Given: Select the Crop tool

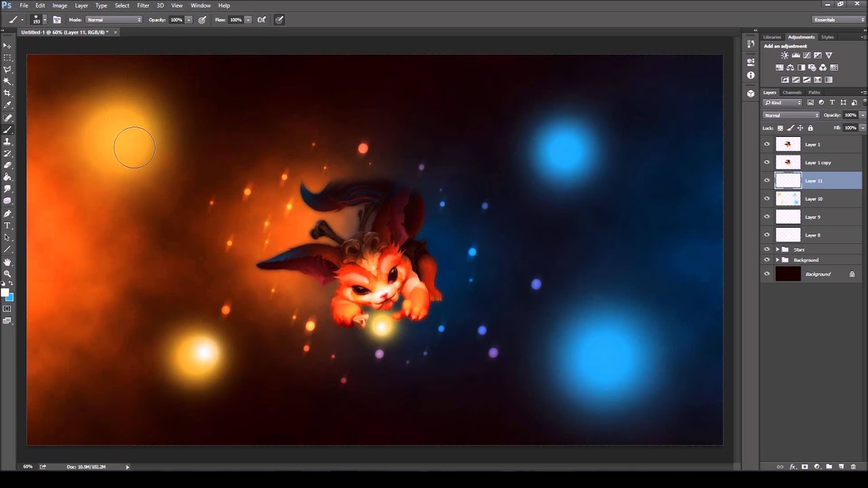Looking at the screenshot, I should click(7, 93).
